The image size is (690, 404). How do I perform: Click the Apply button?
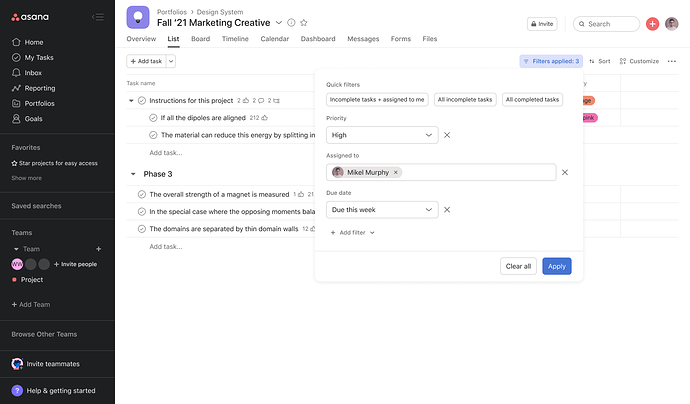(x=557, y=266)
